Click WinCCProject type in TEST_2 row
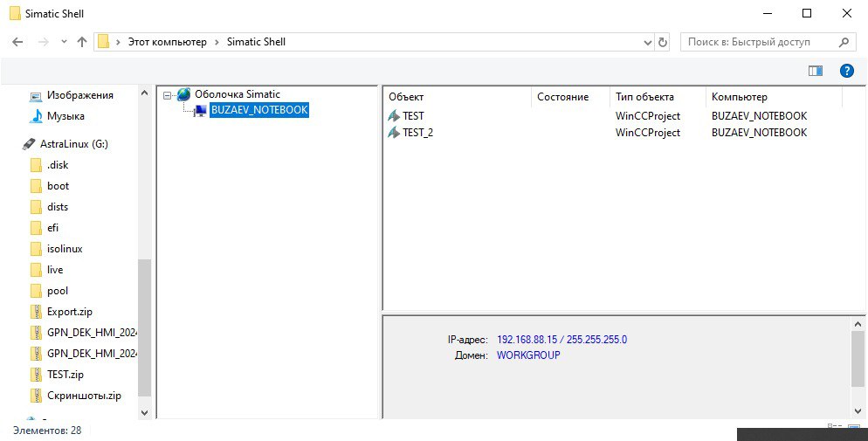Screen dimensions: 868x441 pos(648,132)
